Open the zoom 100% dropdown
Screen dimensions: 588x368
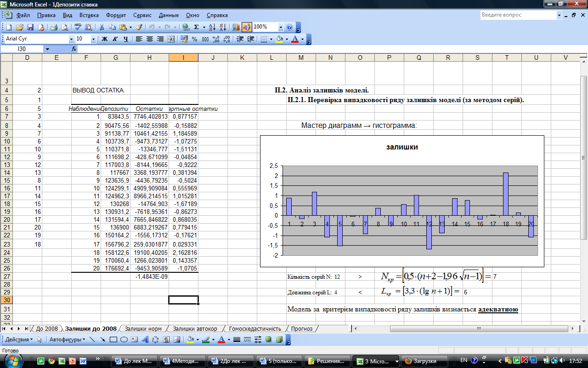click(281, 27)
